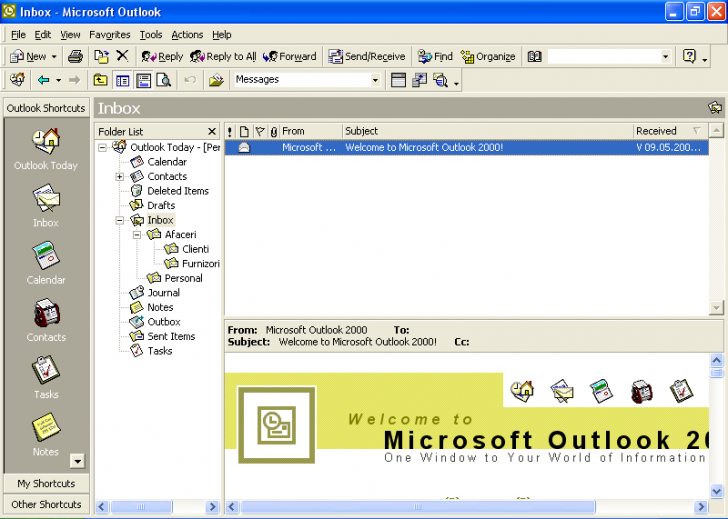Select the Deleted Items folder
Image resolution: width=728 pixels, height=519 pixels.
click(178, 191)
